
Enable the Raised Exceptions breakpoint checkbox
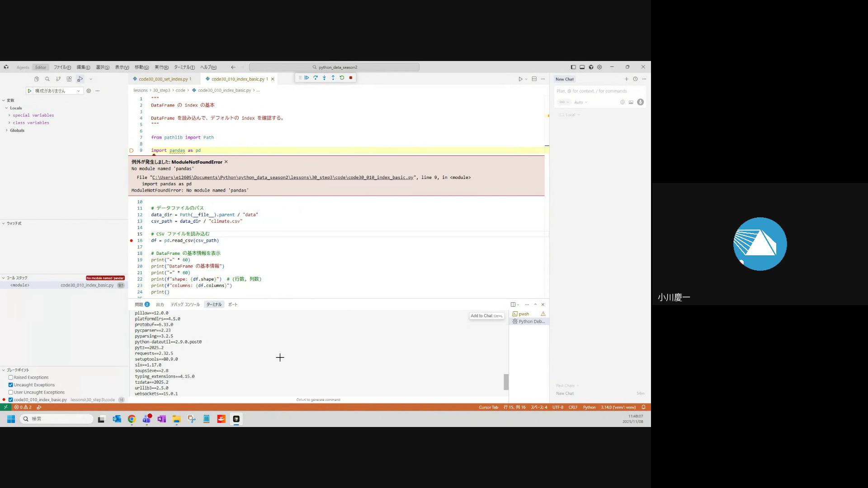pos(10,377)
